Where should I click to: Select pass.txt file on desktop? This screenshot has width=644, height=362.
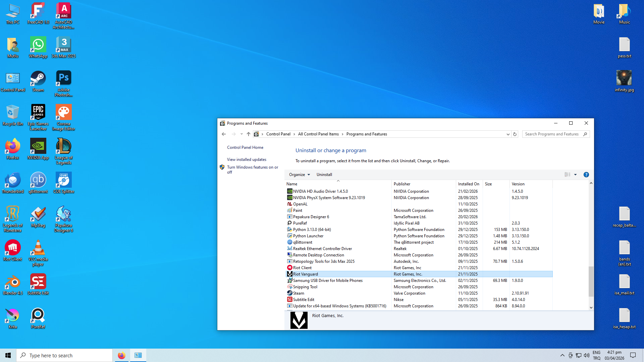pos(624,48)
